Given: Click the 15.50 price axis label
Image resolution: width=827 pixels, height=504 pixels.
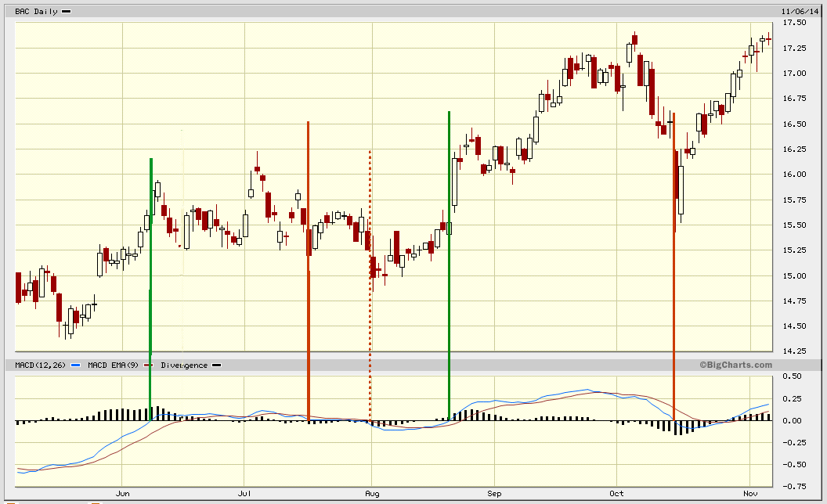Looking at the screenshot, I should tap(794, 225).
